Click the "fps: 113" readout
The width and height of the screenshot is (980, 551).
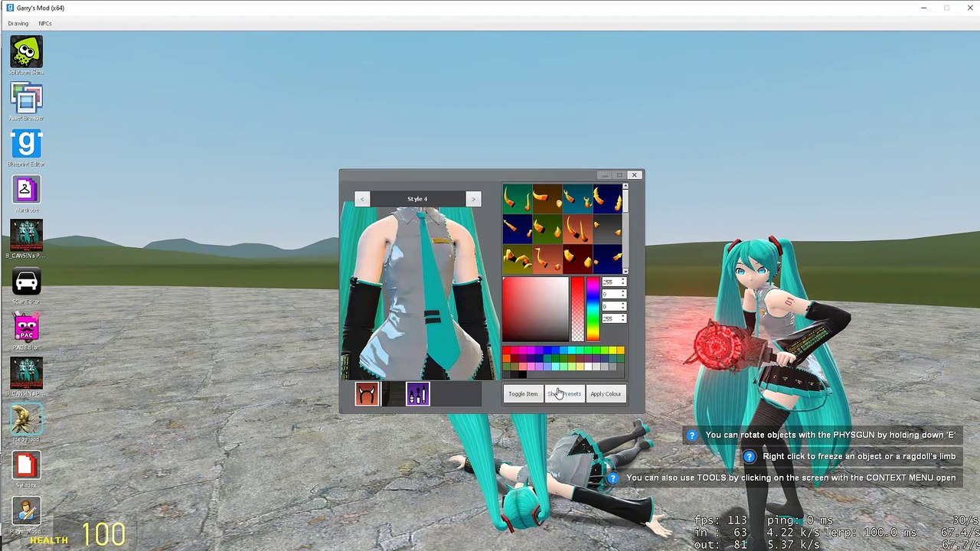pos(720,520)
